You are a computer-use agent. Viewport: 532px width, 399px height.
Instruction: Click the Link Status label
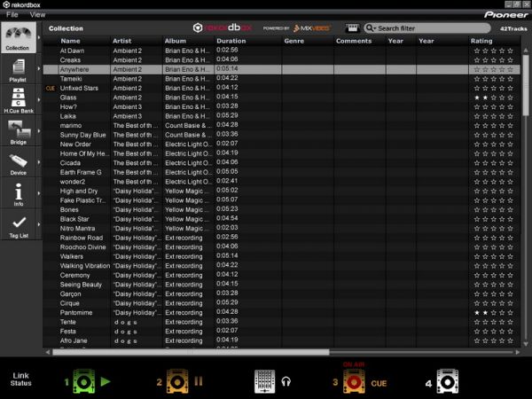(x=20, y=379)
